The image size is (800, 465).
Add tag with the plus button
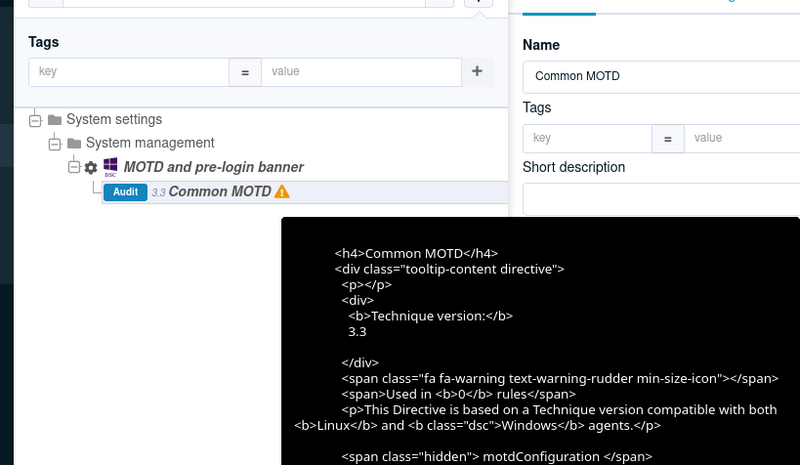477,71
